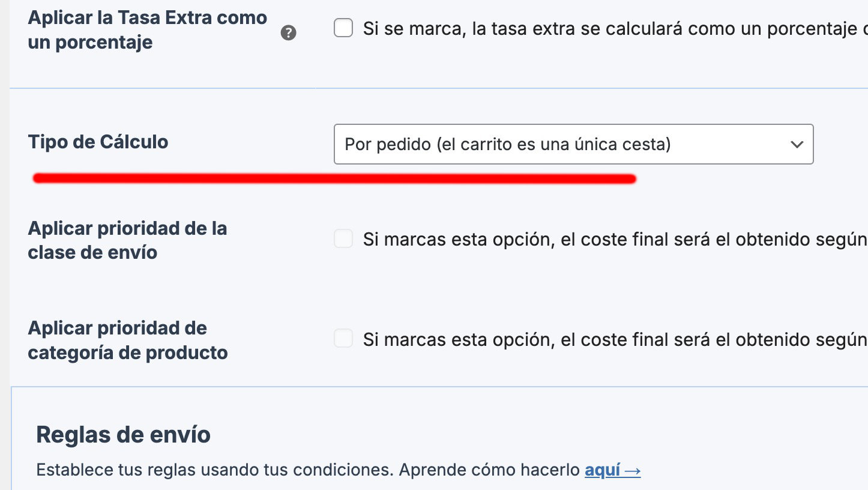Click the help icon beside Tasa Extra porcentaje

(288, 34)
